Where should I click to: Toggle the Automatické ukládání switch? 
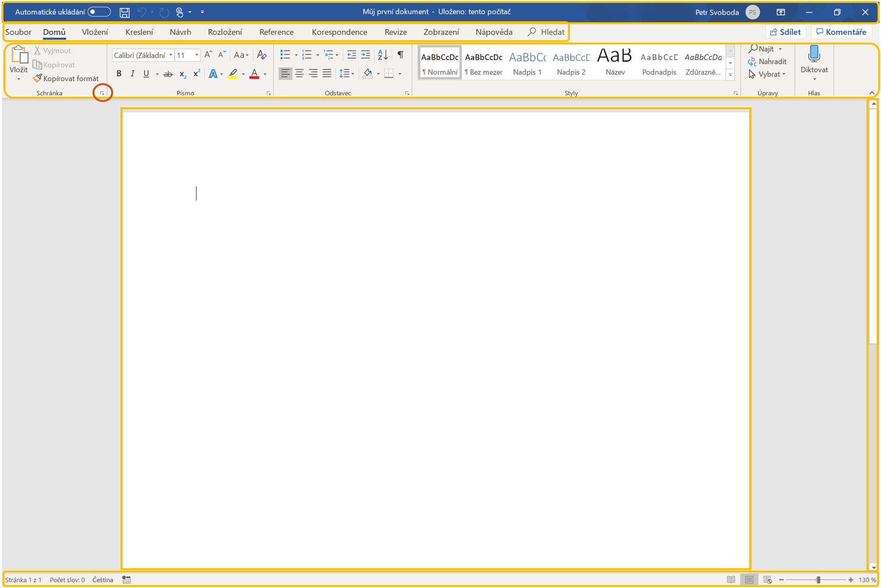[x=99, y=12]
